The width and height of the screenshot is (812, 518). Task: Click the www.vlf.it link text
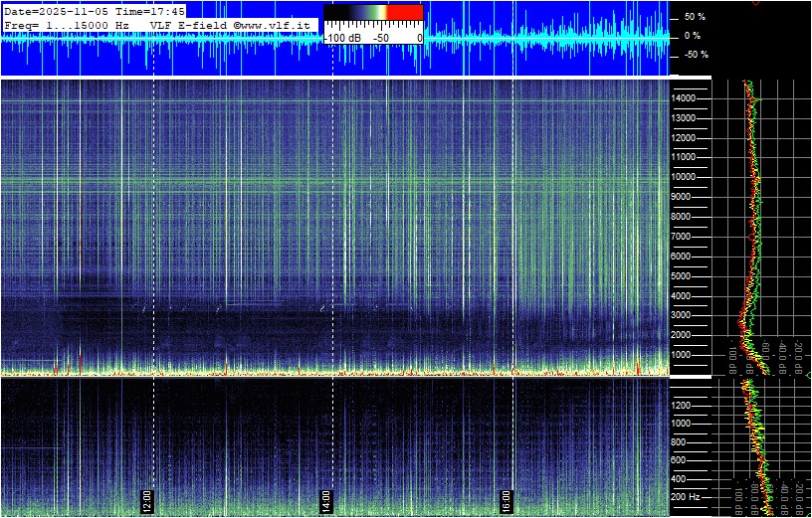click(278, 23)
